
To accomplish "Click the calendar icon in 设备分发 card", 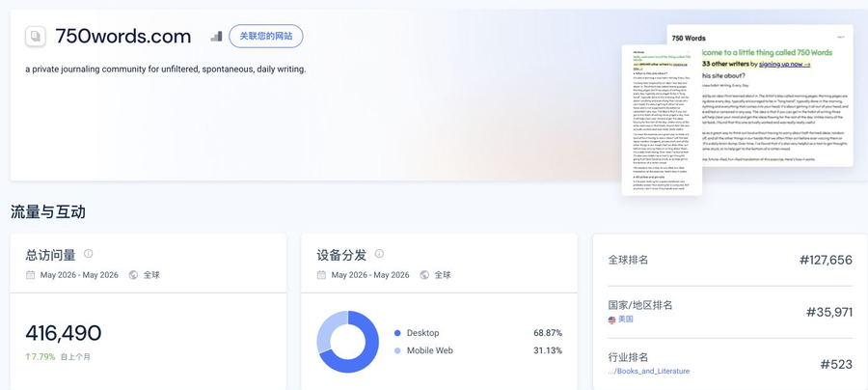I will pos(321,275).
